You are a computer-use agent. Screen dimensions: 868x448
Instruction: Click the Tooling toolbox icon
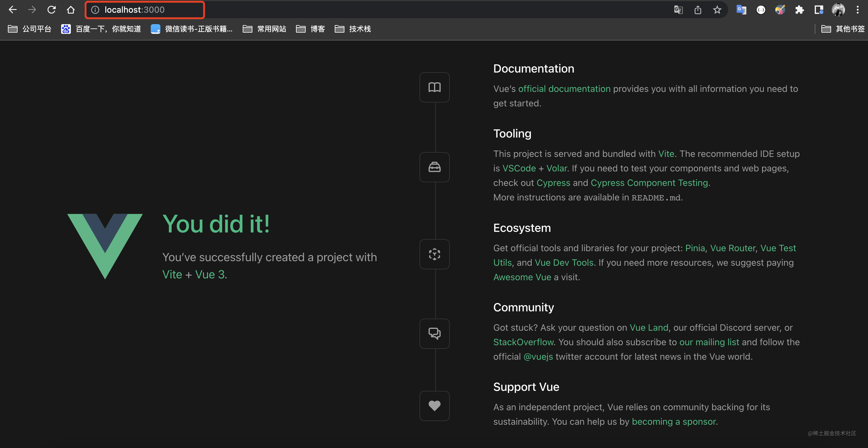pyautogui.click(x=434, y=167)
